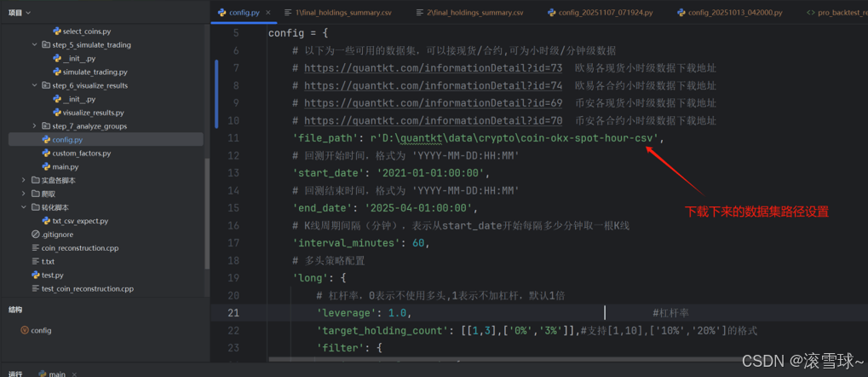The image size is (868, 377).
Task: Select config.py in the project tree
Action: click(106, 140)
